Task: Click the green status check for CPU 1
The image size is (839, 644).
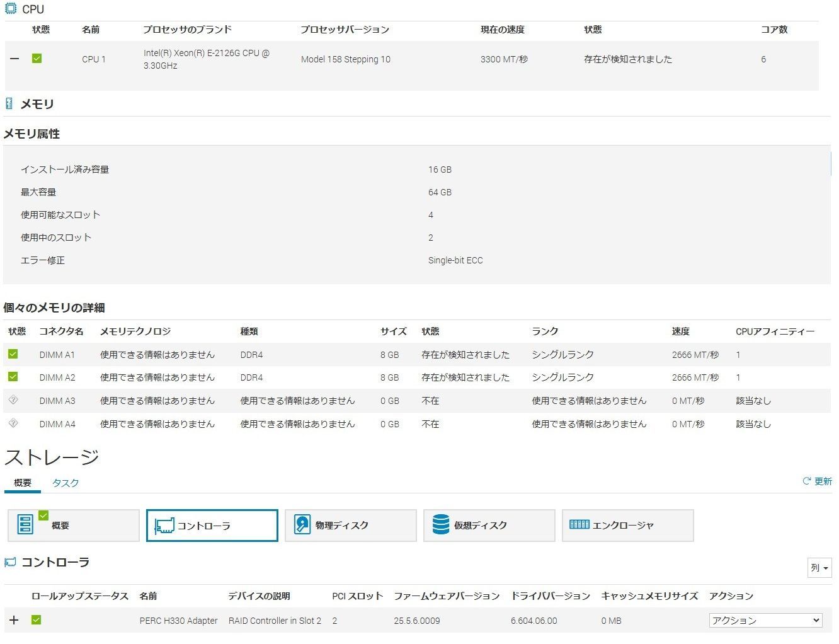Action: click(x=37, y=59)
